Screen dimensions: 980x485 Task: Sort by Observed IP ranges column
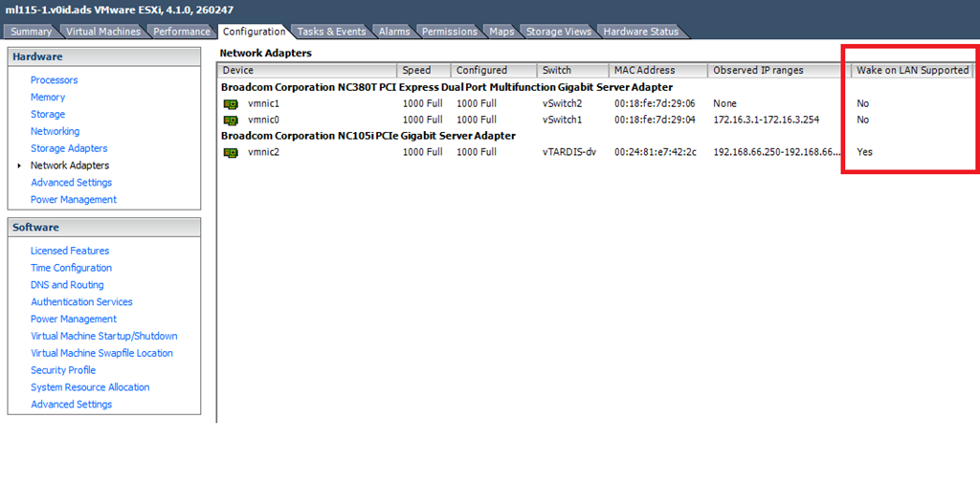758,70
